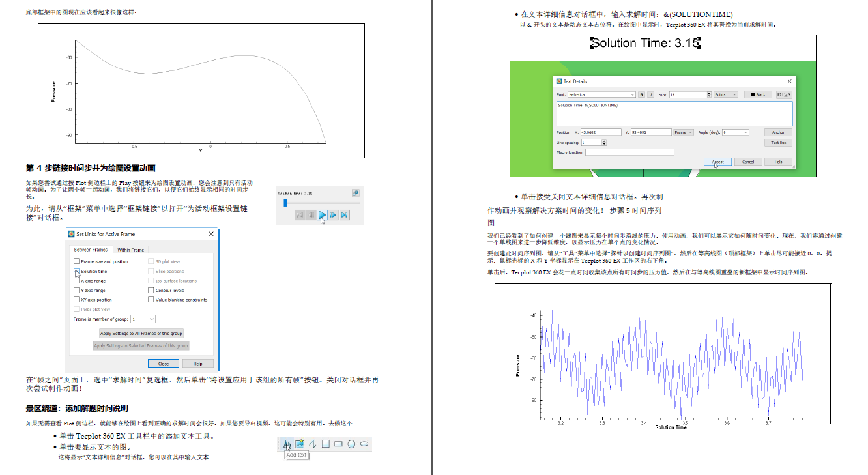Click the Italic button in Text Details
The image size is (868, 475).
tap(651, 95)
